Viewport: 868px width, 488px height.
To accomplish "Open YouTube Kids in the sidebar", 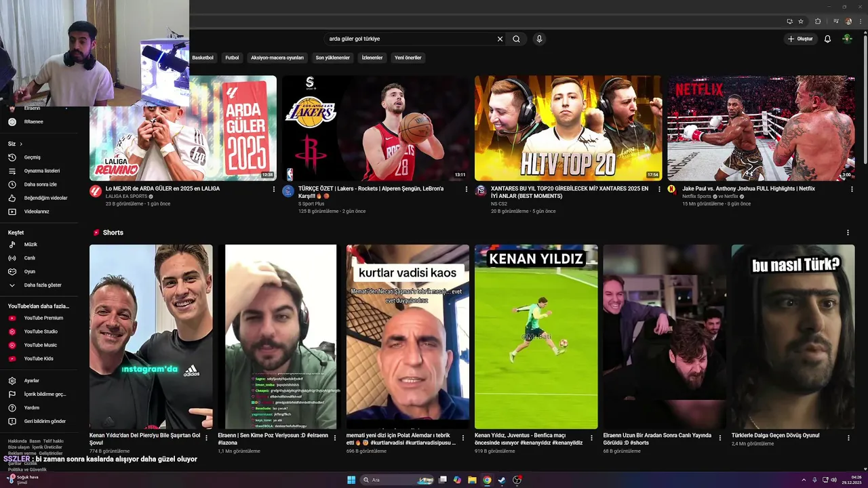I will click(41, 359).
